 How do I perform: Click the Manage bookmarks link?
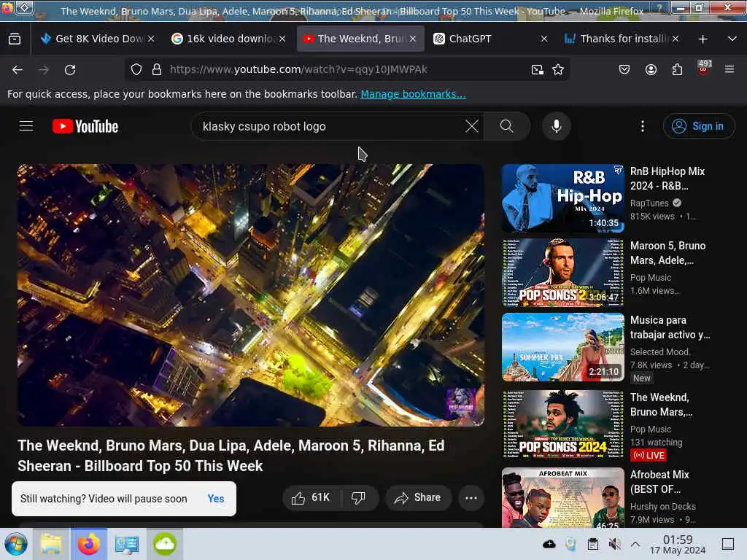tap(413, 94)
